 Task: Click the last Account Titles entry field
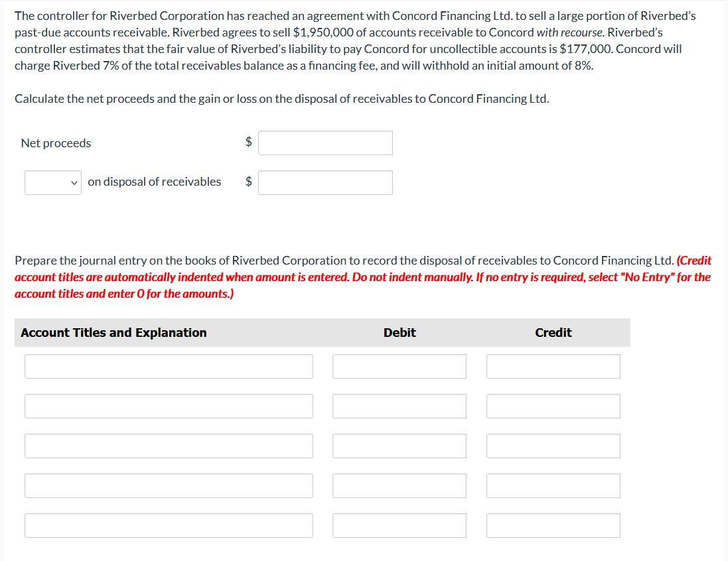169,525
